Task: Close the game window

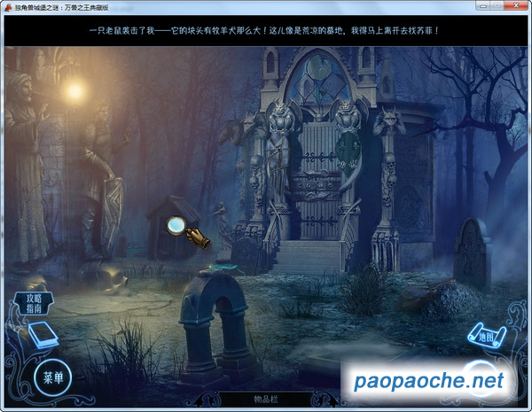Action: [x=516, y=6]
